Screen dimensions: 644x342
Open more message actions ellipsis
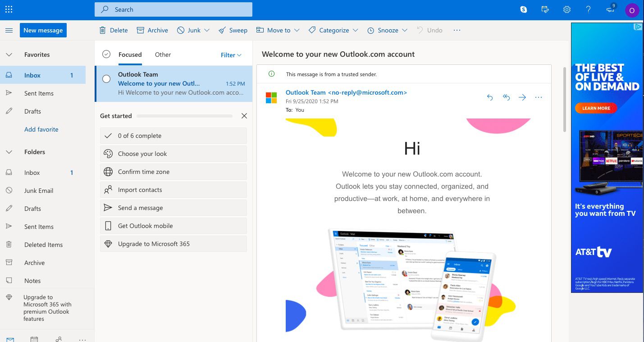click(539, 97)
